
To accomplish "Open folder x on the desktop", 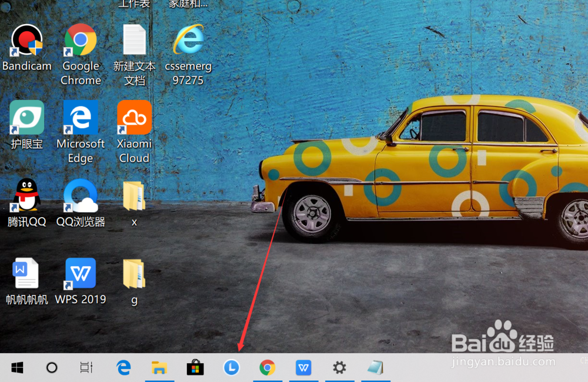I will pos(134,197).
